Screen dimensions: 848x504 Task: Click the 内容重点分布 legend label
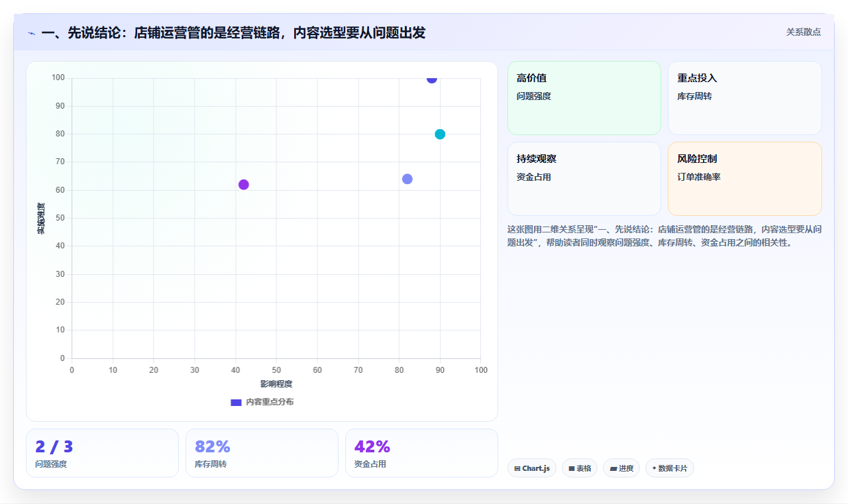tap(270, 402)
